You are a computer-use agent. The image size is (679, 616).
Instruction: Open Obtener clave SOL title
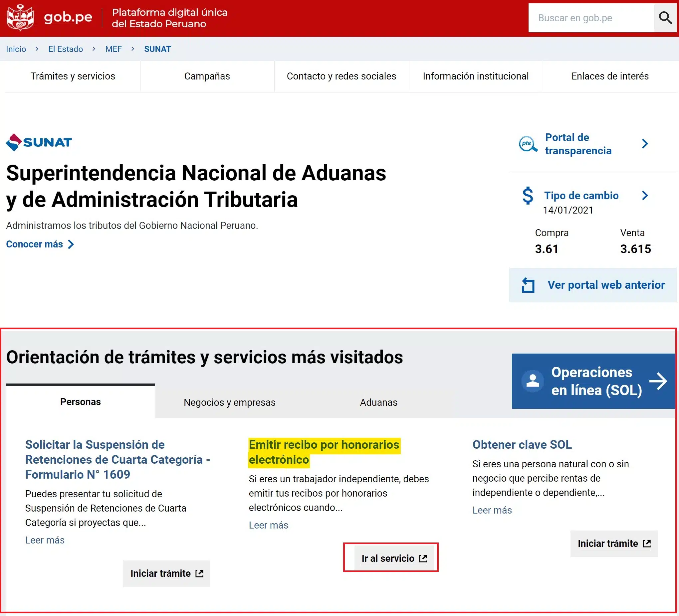coord(522,445)
